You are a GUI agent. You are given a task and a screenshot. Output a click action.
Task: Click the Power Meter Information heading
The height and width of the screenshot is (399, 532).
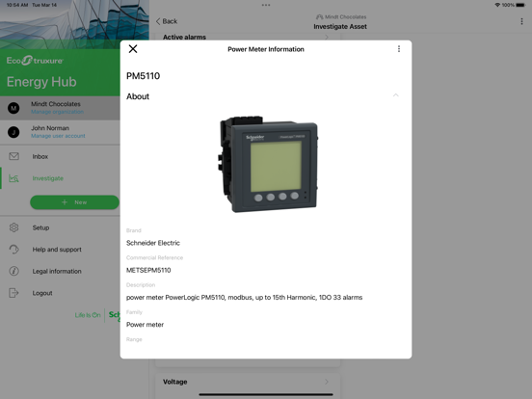(266, 49)
